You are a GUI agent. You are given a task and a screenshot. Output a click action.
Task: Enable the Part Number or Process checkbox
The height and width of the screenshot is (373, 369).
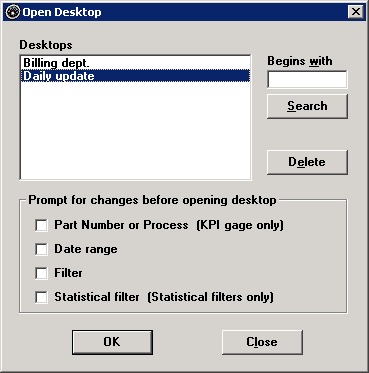click(41, 225)
